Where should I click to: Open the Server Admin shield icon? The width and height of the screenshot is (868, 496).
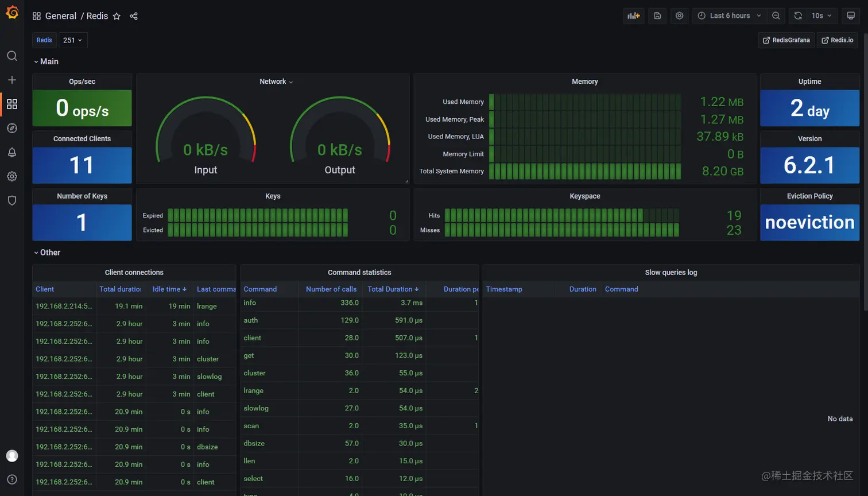tap(12, 200)
